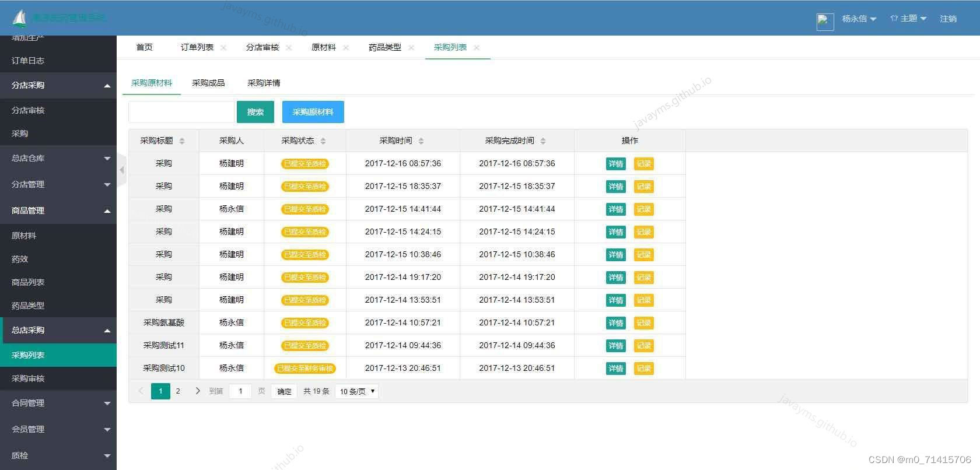Viewport: 980px width, 470px height.
Task: Open 商品列表 sidebar item
Action: pyautogui.click(x=58, y=282)
